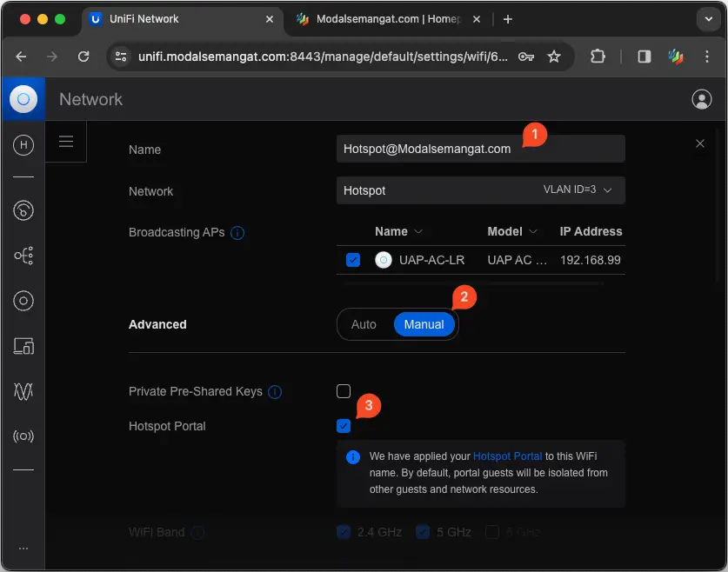728x572 pixels.
Task: Close the Modalsemangat.com tab
Action: pos(477,19)
